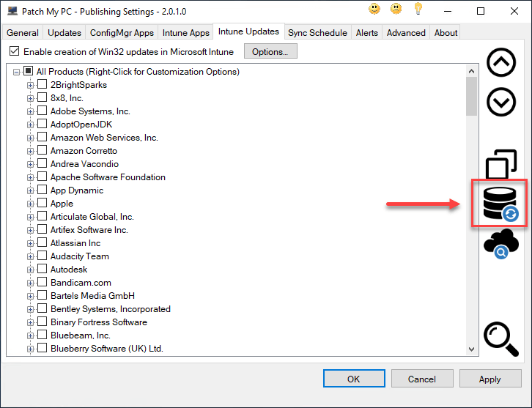Toggle Enable creation of Win32 updates checkbox
This screenshot has width=532, height=408.
tap(14, 51)
